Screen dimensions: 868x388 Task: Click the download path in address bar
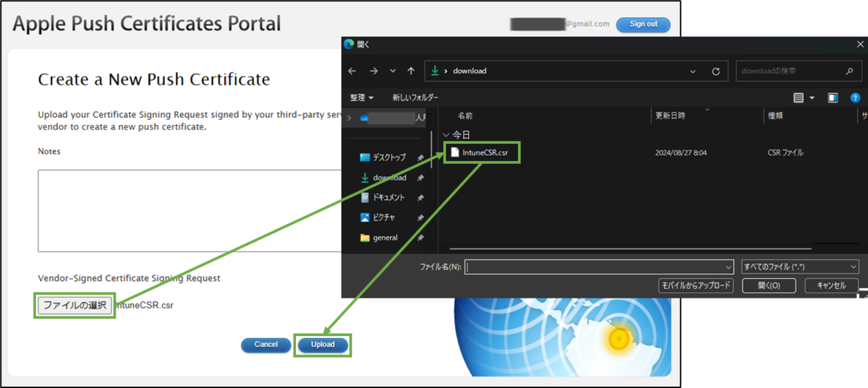[469, 71]
